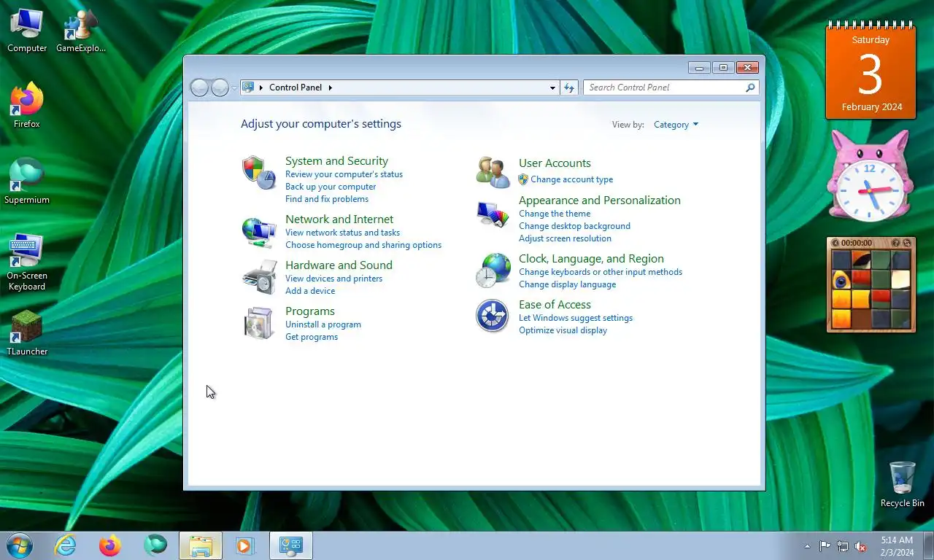
Task: Open the Action Center flag icon
Action: coord(825,546)
